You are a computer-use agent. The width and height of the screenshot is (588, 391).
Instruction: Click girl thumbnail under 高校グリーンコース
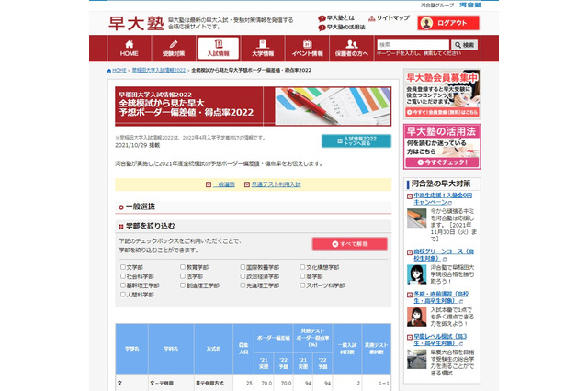[416, 274]
